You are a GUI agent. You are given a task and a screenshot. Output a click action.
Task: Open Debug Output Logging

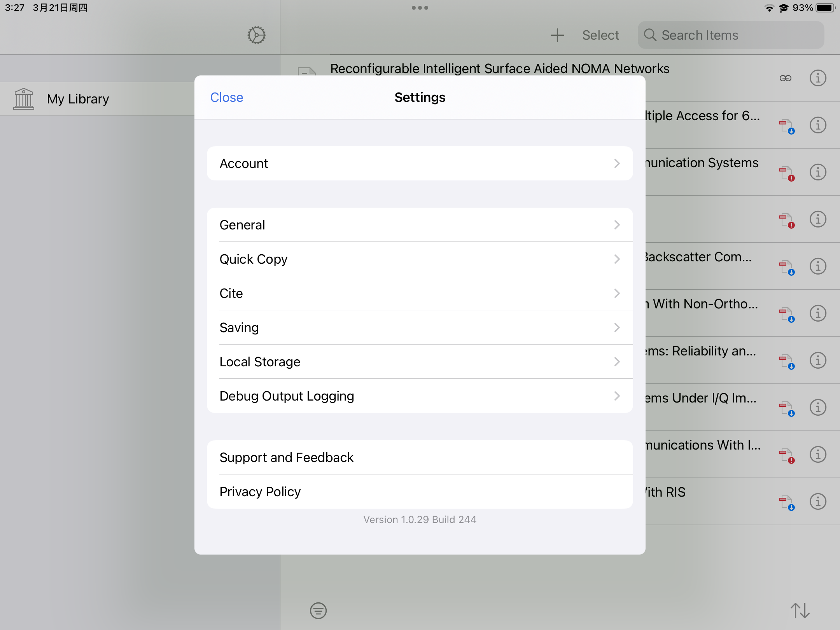coord(420,396)
